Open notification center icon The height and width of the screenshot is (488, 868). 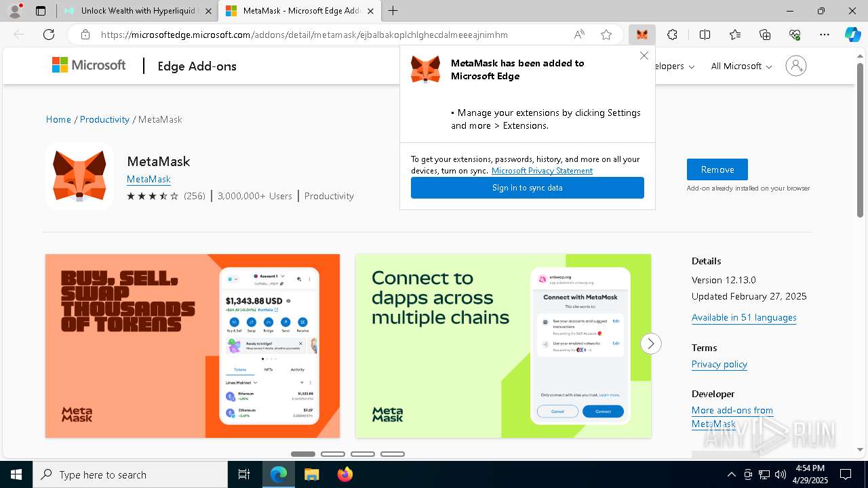[846, 474]
